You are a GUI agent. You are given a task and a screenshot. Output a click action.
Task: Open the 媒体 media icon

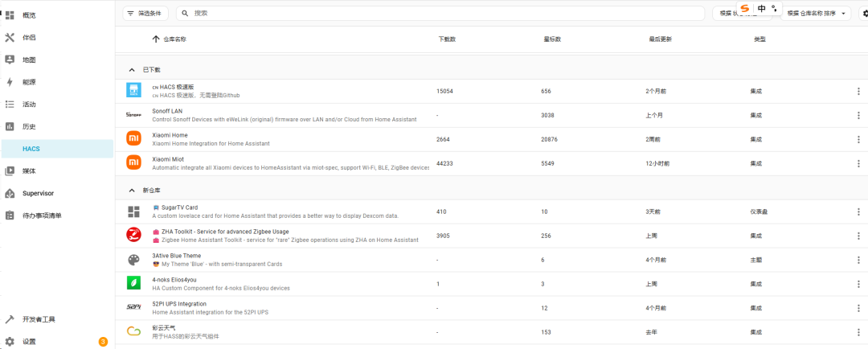click(x=10, y=170)
